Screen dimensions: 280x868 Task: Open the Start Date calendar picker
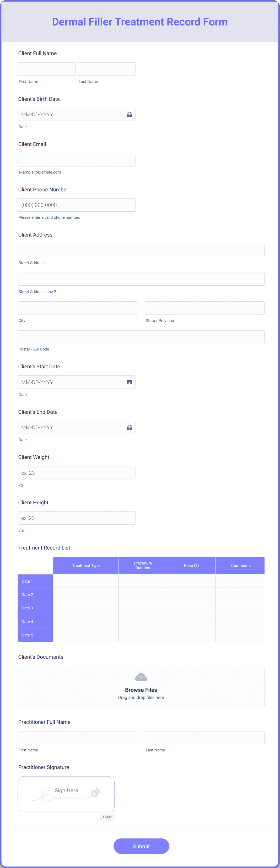pos(129,382)
